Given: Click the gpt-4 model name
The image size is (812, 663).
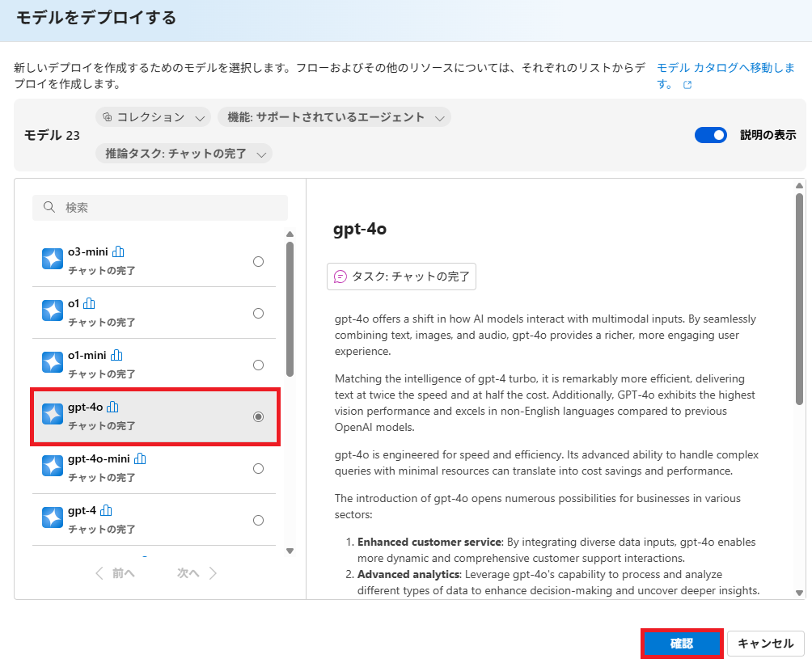Looking at the screenshot, I should (82, 510).
